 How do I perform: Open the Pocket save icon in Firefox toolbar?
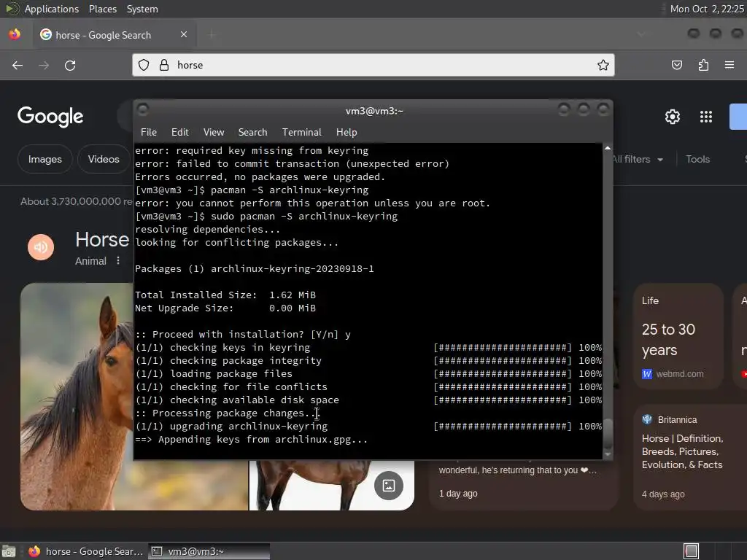click(x=676, y=65)
